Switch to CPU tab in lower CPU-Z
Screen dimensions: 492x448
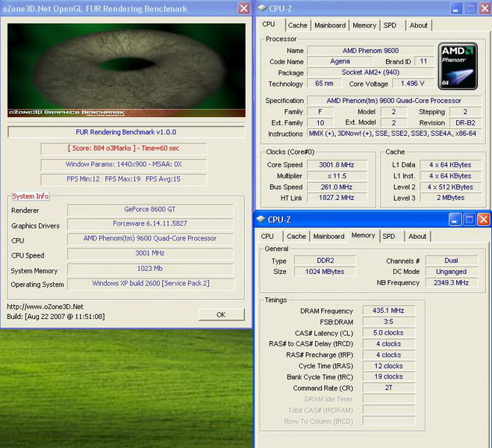coord(267,236)
